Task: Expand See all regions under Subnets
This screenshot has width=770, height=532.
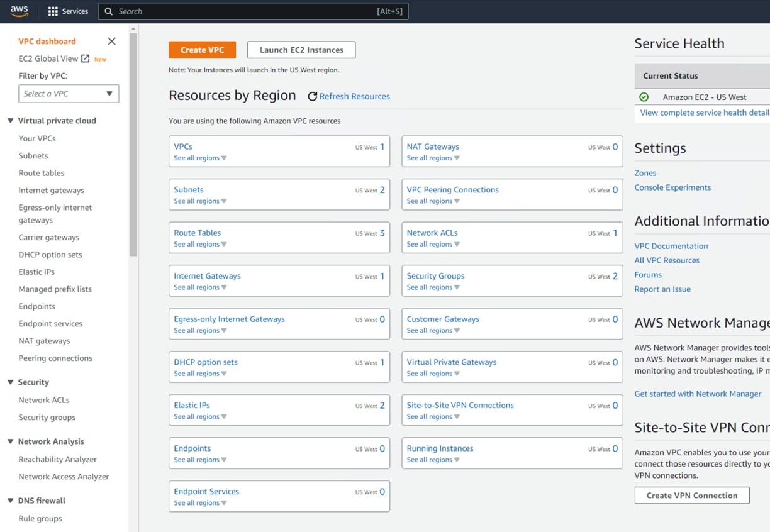Action: click(200, 201)
